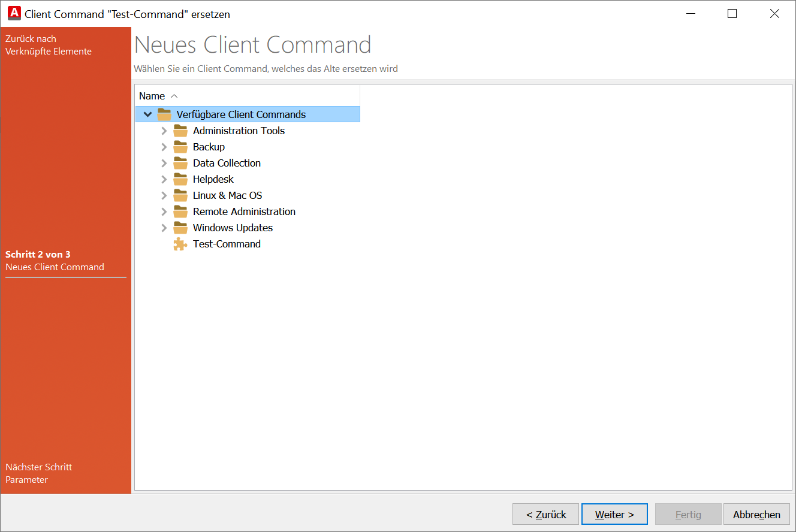Screen dimensions: 796x532
Task: Cancel the wizard with Abbrechen
Action: coord(756,513)
